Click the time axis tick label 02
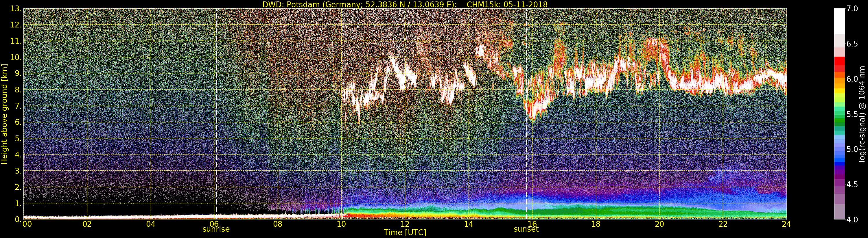The height and width of the screenshot is (238, 868). coord(87,224)
